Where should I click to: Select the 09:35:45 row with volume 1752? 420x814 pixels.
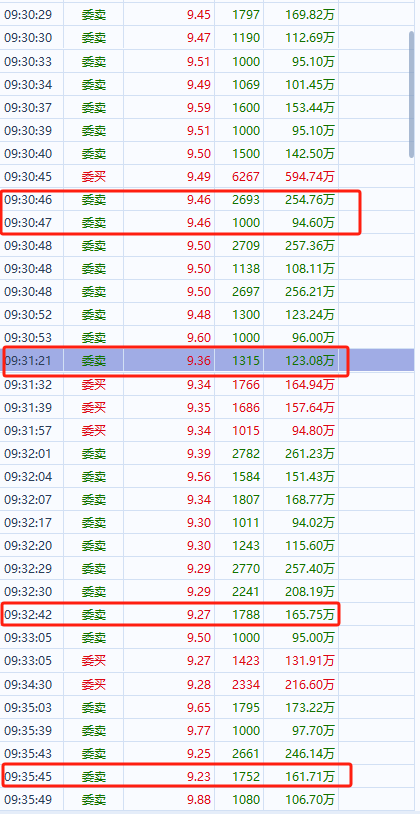[208, 777]
